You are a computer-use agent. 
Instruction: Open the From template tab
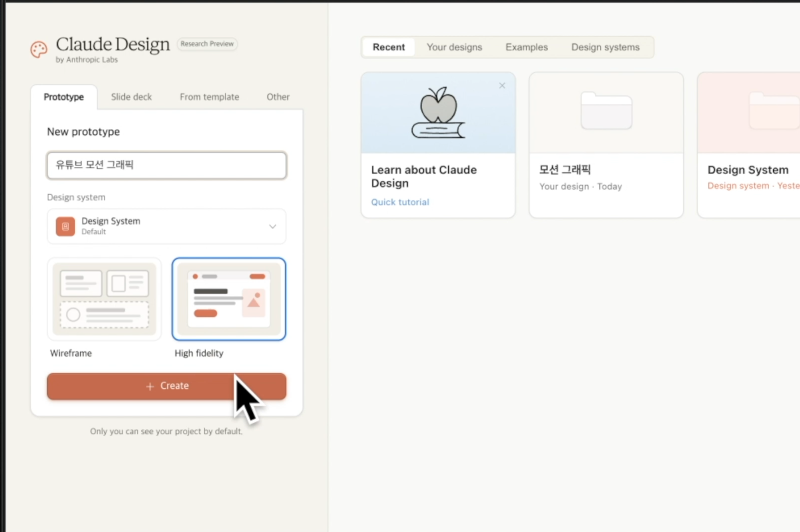[209, 97]
